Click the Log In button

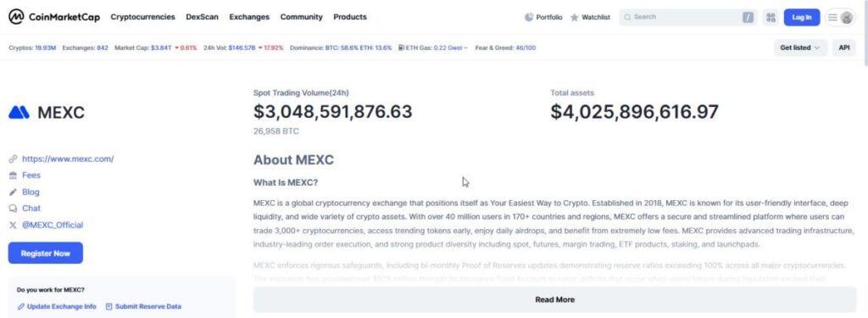tap(802, 17)
